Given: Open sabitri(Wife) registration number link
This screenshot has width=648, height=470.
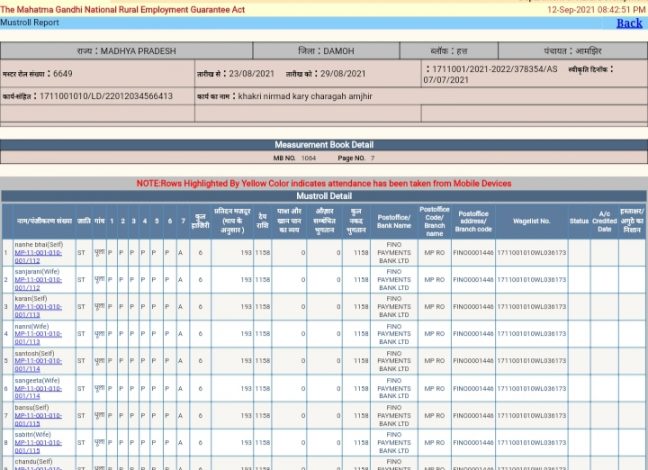Looking at the screenshot, I should (38, 446).
